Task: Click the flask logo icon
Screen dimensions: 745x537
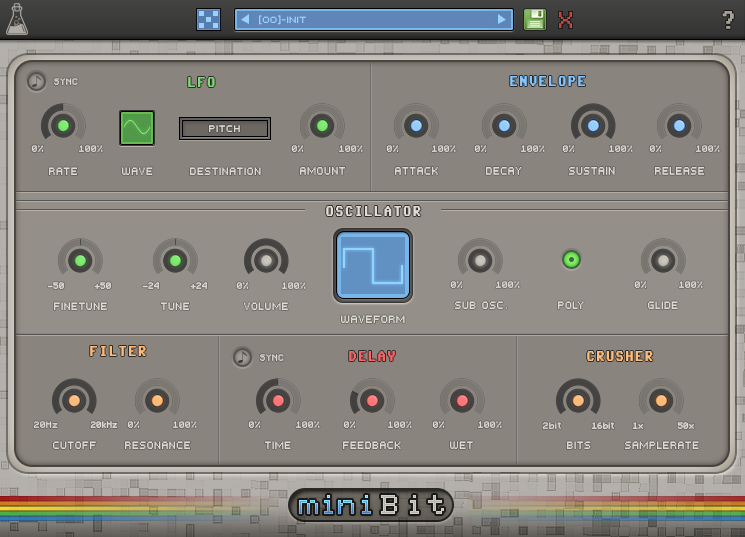Action: [x=17, y=19]
